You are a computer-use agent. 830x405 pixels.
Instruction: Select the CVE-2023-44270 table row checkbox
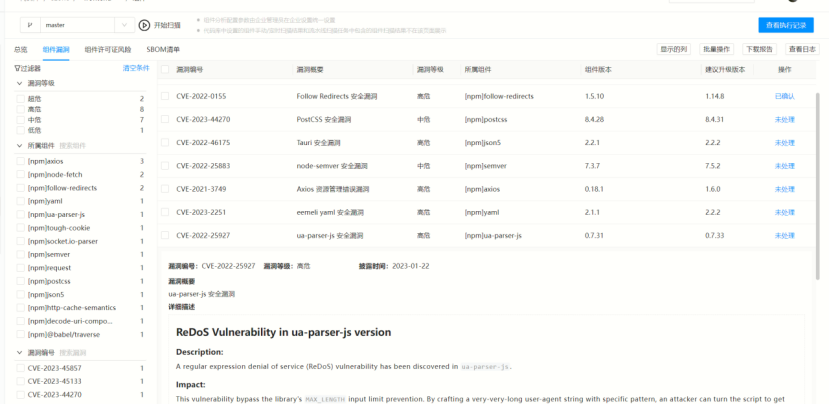[x=165, y=119]
